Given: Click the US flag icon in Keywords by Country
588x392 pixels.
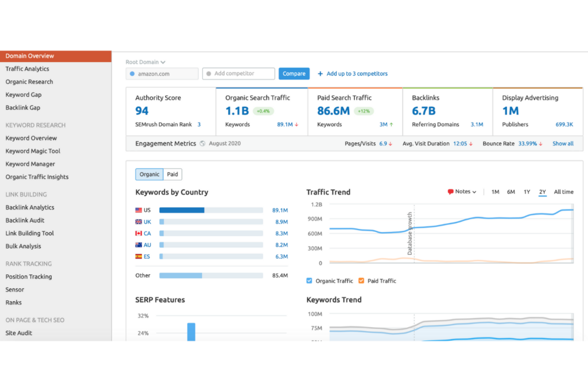Looking at the screenshot, I should 137,210.
